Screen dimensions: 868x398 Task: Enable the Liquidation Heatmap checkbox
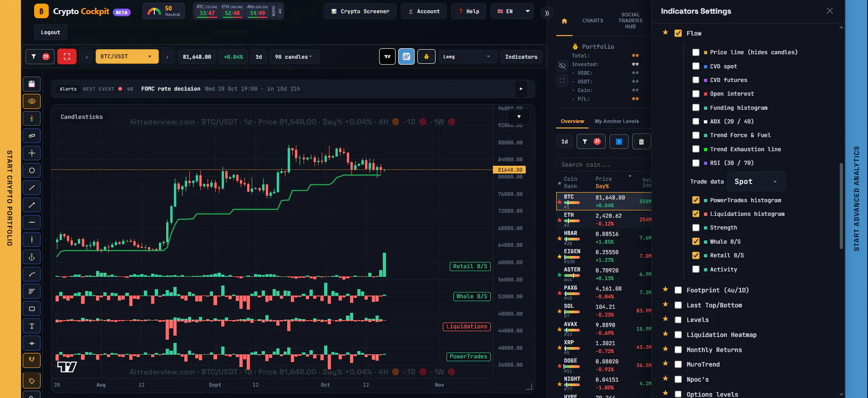678,335
